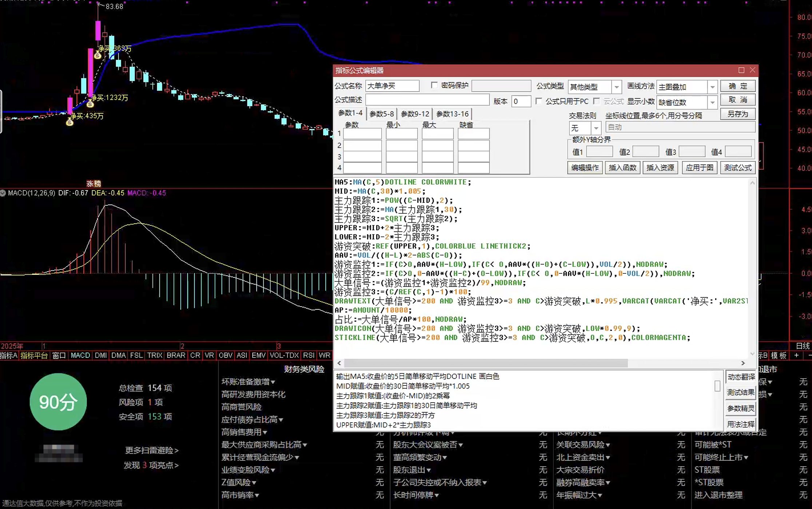
Task: Switch to the 参数1-4 tab
Action: coord(350,113)
